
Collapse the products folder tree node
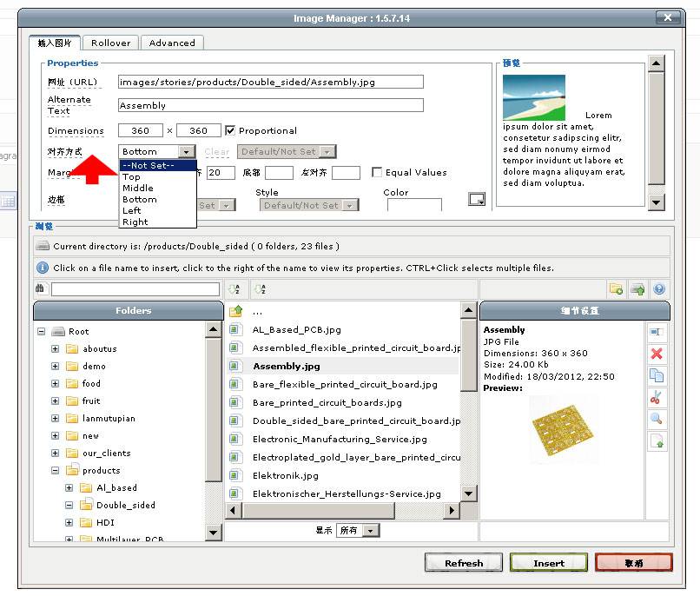(56, 471)
